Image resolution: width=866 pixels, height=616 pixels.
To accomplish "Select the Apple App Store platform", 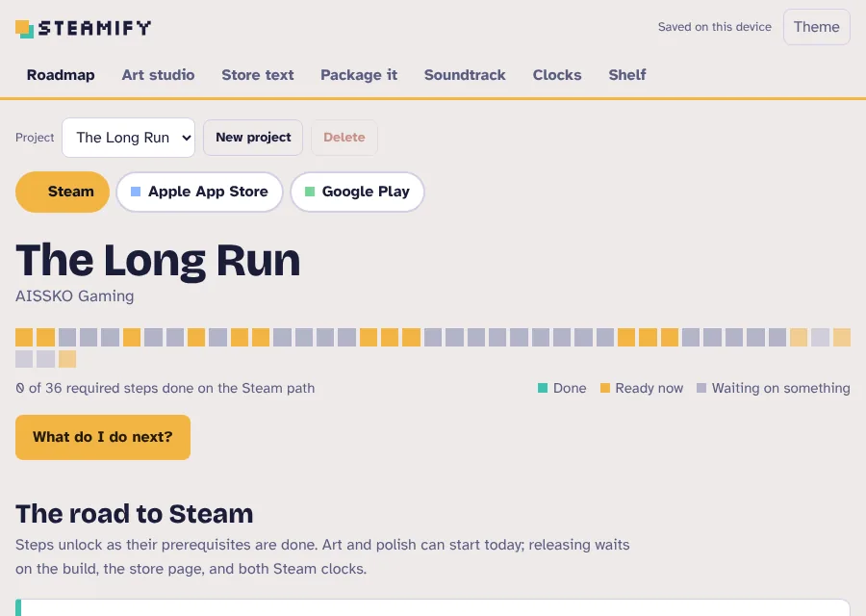I will coord(199,192).
